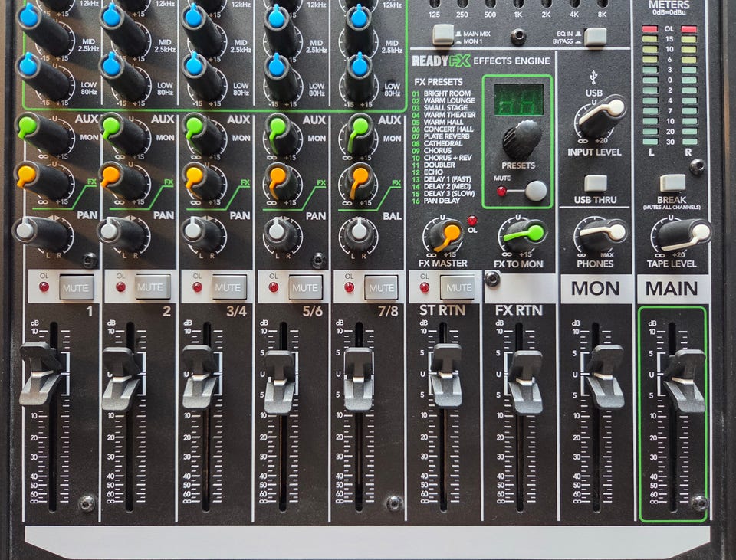Toggle the MAIN MIX / MON 1 switch

click(x=443, y=34)
